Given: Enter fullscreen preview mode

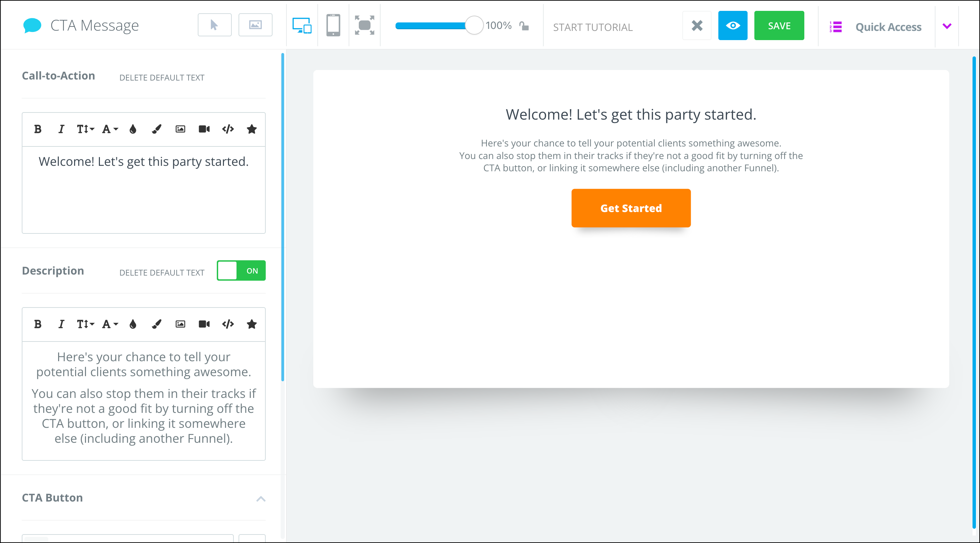Looking at the screenshot, I should [x=365, y=25].
